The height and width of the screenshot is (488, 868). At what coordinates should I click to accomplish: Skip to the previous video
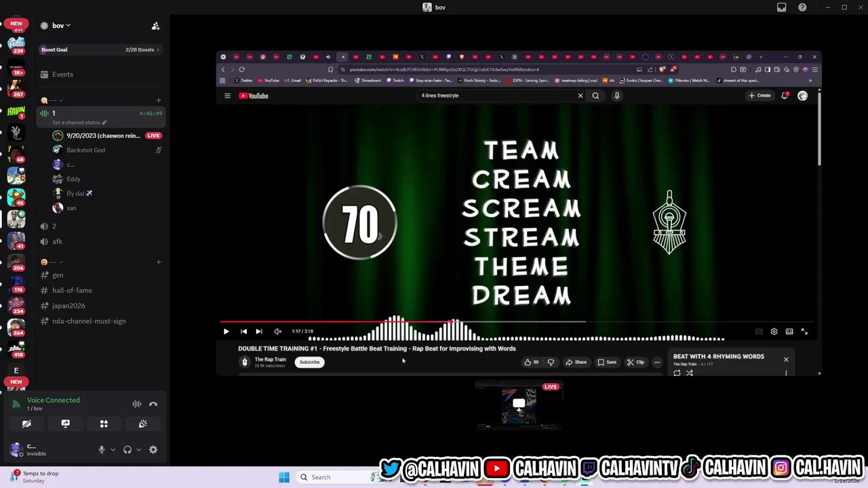[243, 331]
